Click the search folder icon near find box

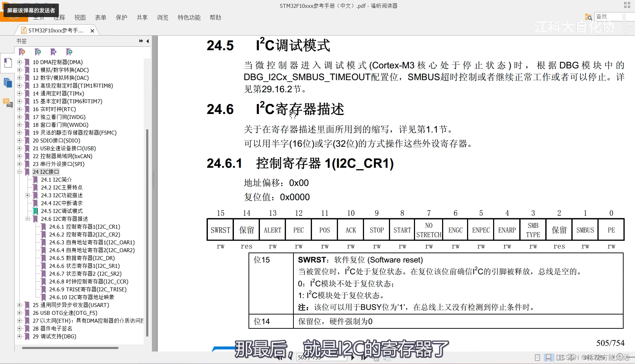pyautogui.click(x=588, y=17)
